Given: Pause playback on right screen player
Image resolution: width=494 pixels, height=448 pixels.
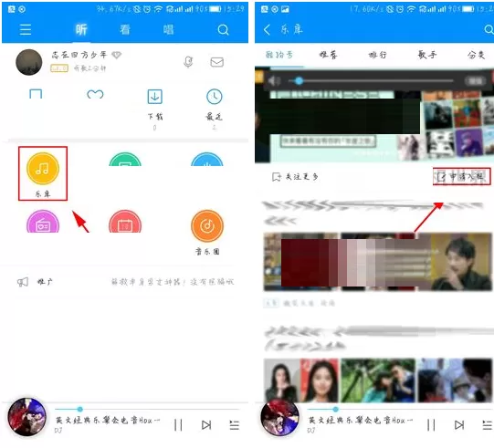Looking at the screenshot, I should (x=431, y=425).
